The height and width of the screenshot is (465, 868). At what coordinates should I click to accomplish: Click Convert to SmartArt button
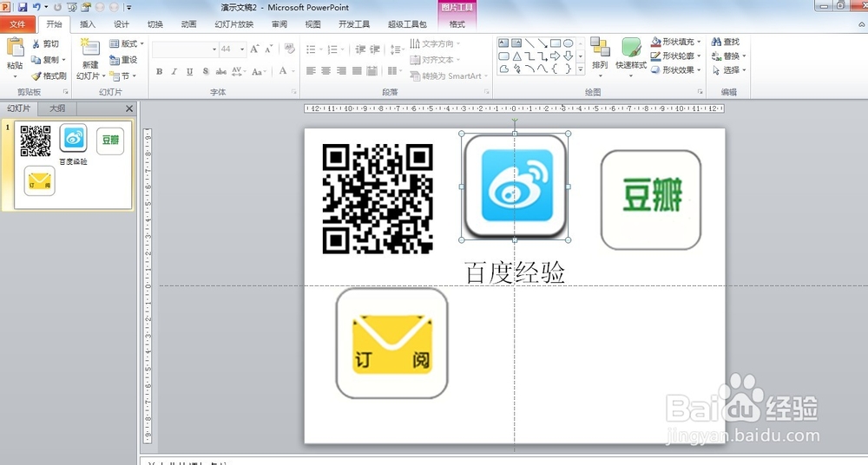pos(449,75)
